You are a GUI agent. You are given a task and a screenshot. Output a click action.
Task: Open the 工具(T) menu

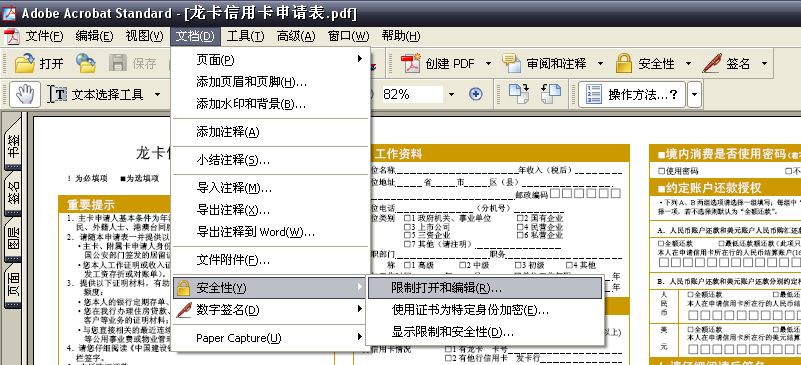tap(246, 36)
